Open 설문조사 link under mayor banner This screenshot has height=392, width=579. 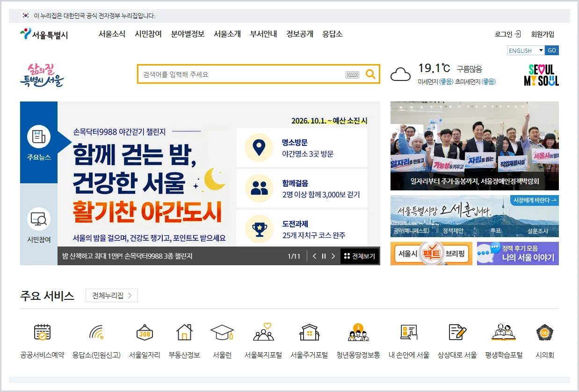click(538, 231)
